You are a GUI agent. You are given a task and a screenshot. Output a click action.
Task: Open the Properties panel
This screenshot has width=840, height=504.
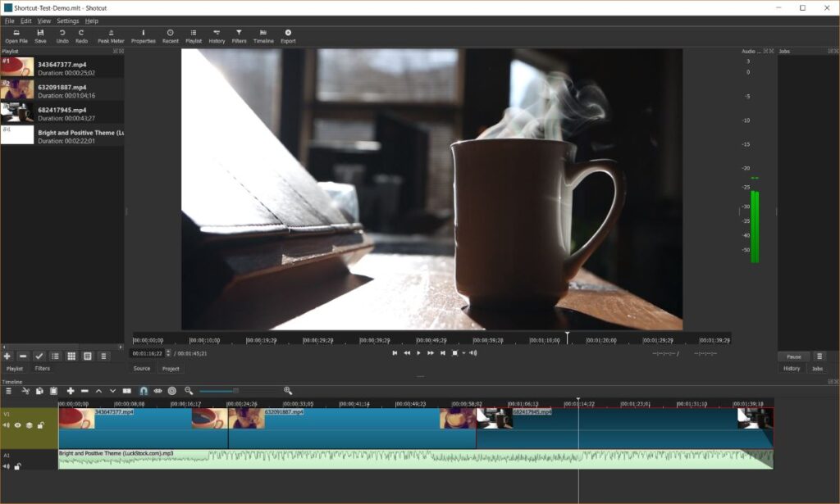(x=144, y=34)
